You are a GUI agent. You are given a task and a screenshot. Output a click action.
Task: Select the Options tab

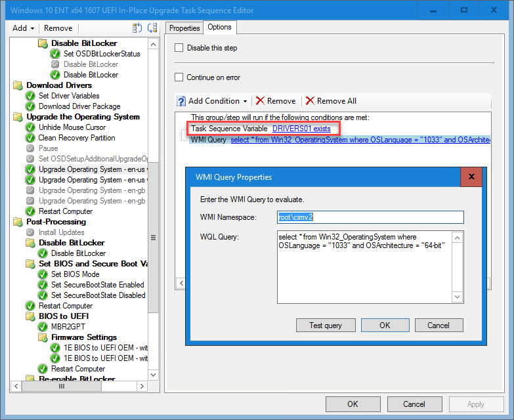(x=219, y=27)
